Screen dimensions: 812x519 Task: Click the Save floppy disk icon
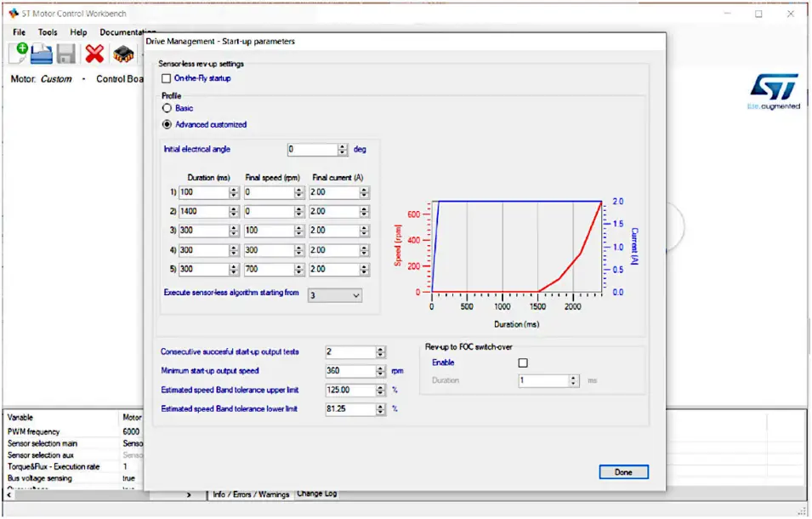pyautogui.click(x=67, y=54)
